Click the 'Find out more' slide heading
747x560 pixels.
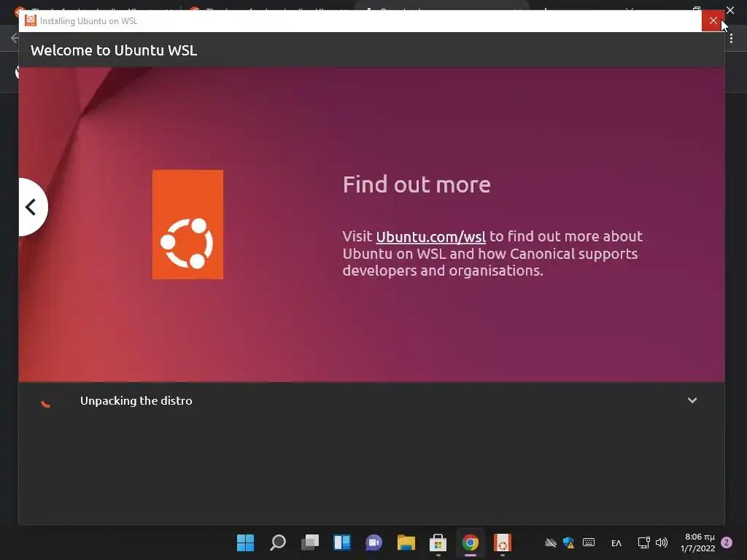point(417,184)
